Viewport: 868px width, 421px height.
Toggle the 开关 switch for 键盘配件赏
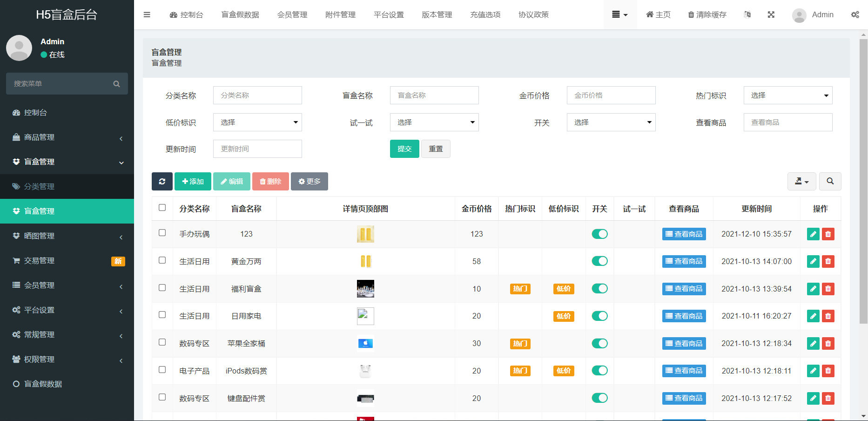599,398
